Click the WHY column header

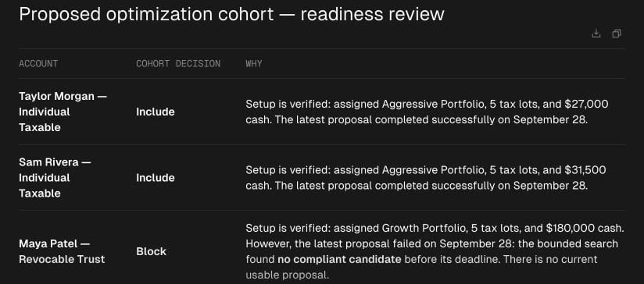[x=254, y=63]
